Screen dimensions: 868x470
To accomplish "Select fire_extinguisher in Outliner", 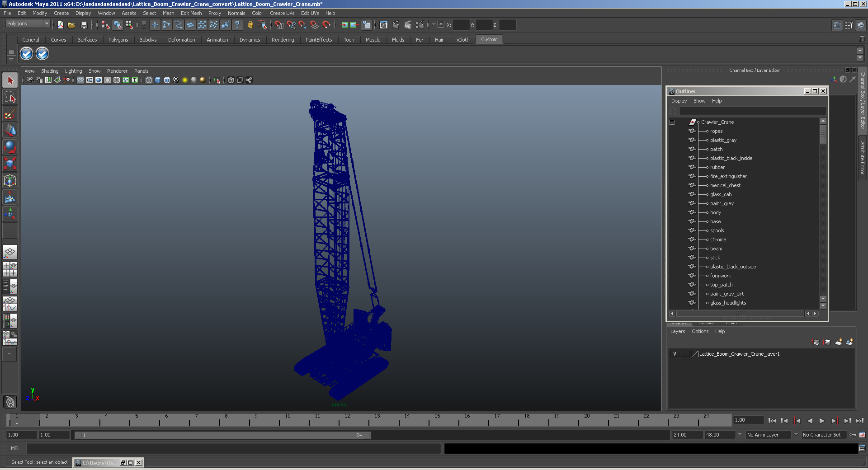I will click(x=728, y=176).
